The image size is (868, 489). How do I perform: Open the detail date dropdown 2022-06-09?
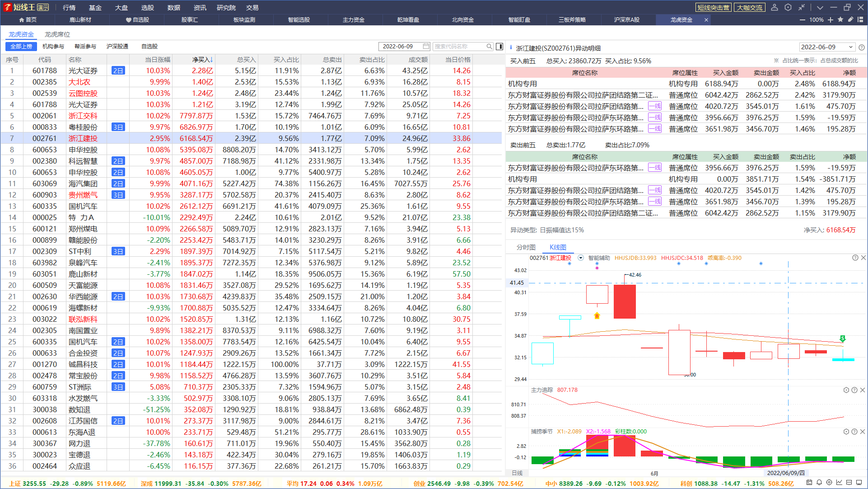(827, 47)
